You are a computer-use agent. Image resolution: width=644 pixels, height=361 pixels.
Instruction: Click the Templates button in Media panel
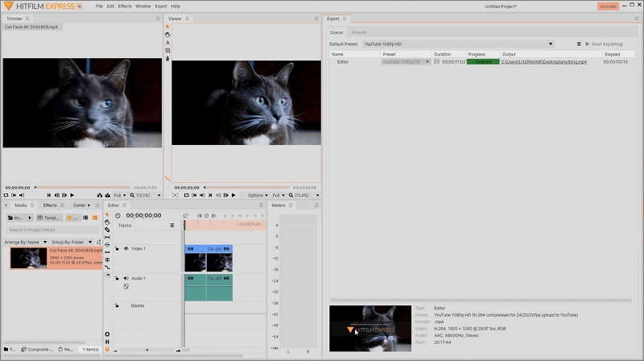click(49, 218)
